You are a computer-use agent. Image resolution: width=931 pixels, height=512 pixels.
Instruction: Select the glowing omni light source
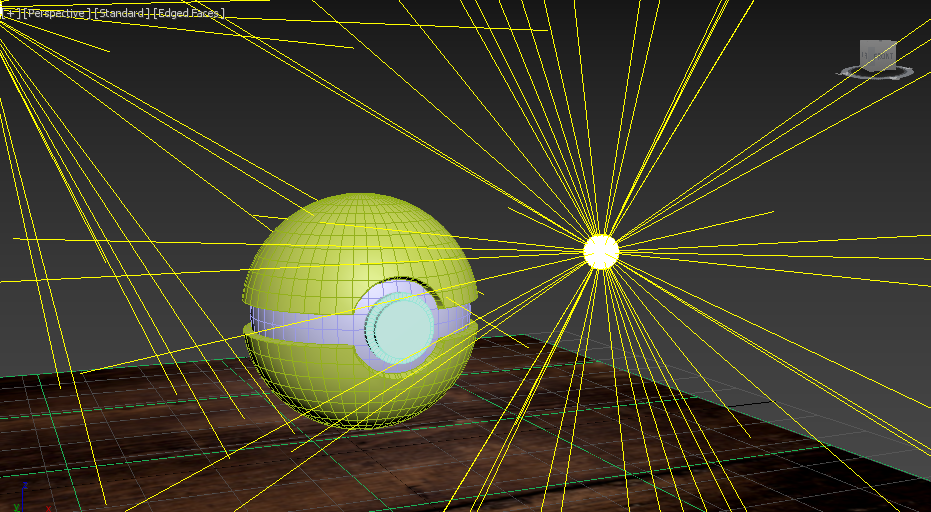coord(601,251)
